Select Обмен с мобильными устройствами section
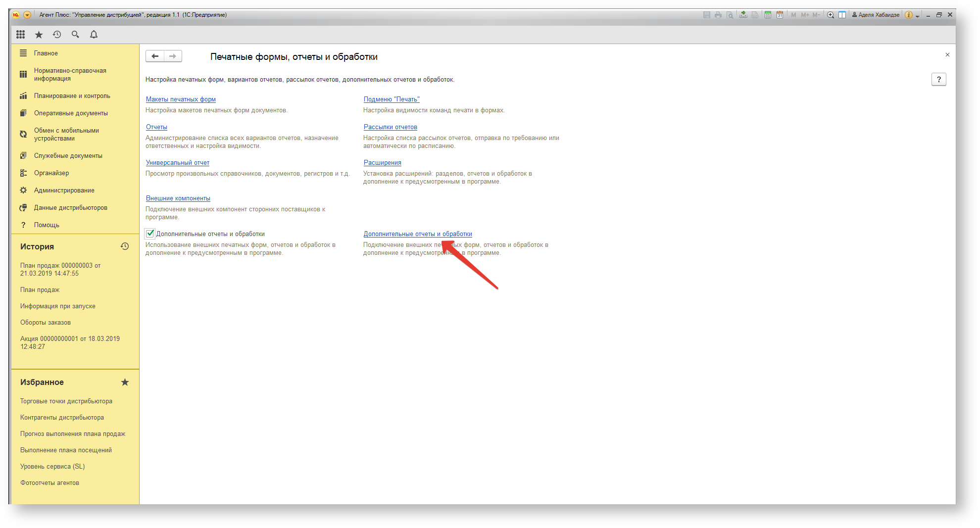 click(75, 135)
